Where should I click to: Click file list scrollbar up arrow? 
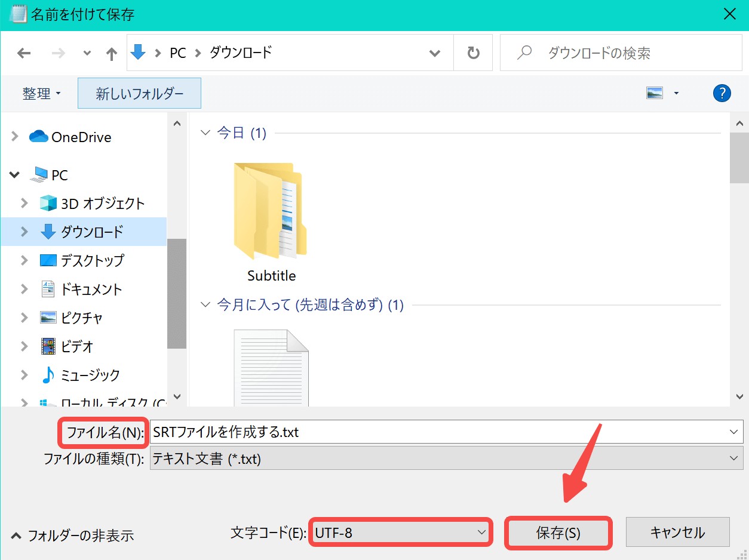pos(739,122)
